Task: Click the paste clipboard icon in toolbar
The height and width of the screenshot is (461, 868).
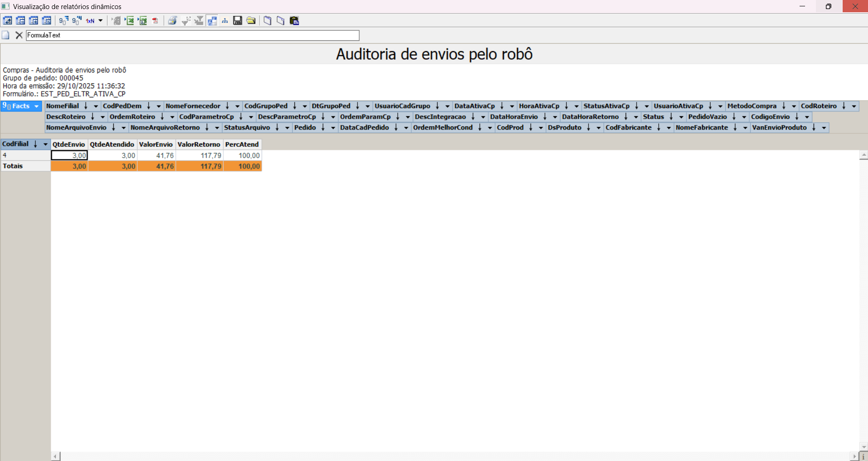Action: [294, 21]
